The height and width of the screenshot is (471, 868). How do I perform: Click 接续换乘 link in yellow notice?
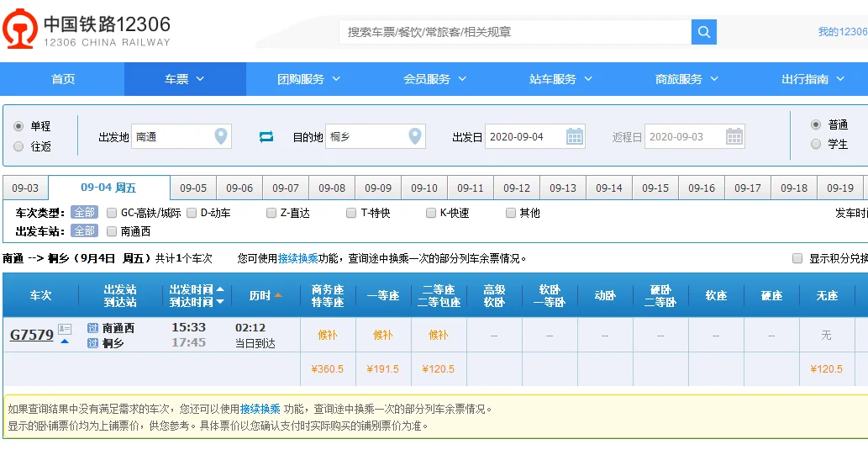click(260, 409)
